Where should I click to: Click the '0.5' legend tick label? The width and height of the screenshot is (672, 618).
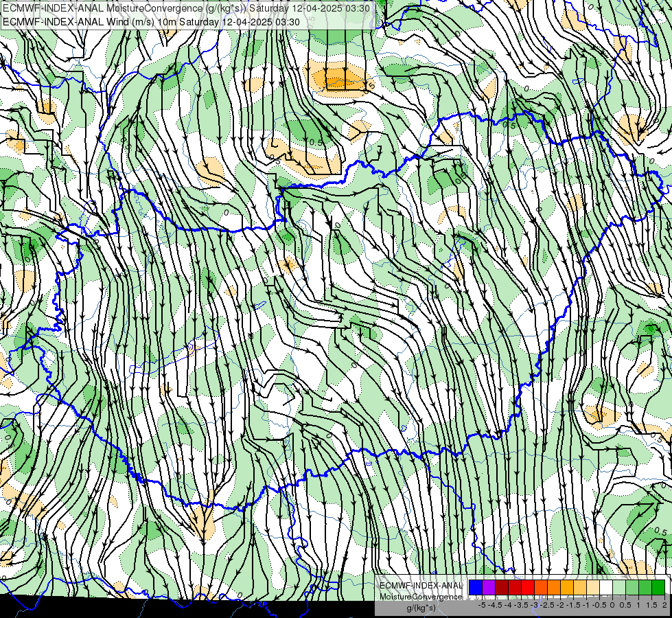[625, 605]
